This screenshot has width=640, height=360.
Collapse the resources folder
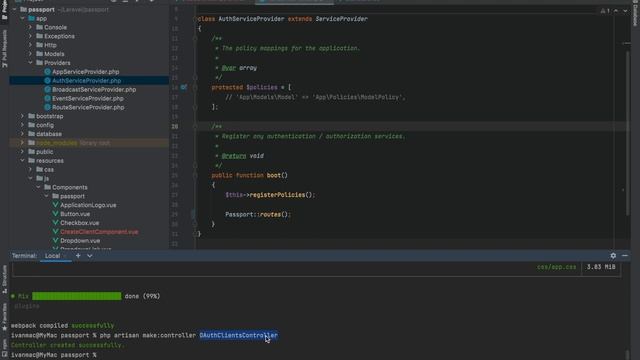[x=23, y=161]
